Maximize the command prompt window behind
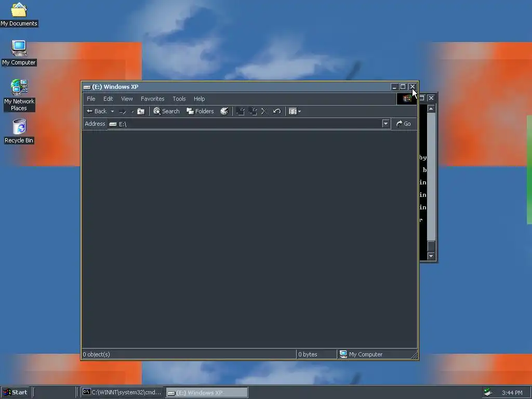This screenshot has width=532, height=399. 422,98
